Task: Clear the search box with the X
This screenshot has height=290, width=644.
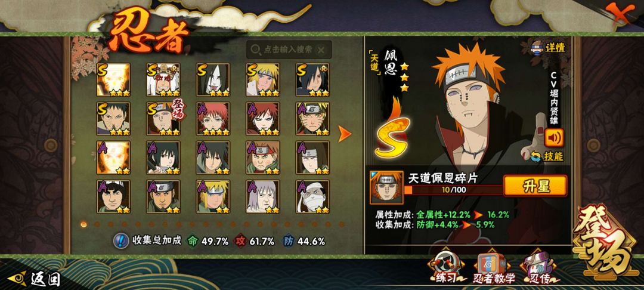Action: click(x=321, y=50)
